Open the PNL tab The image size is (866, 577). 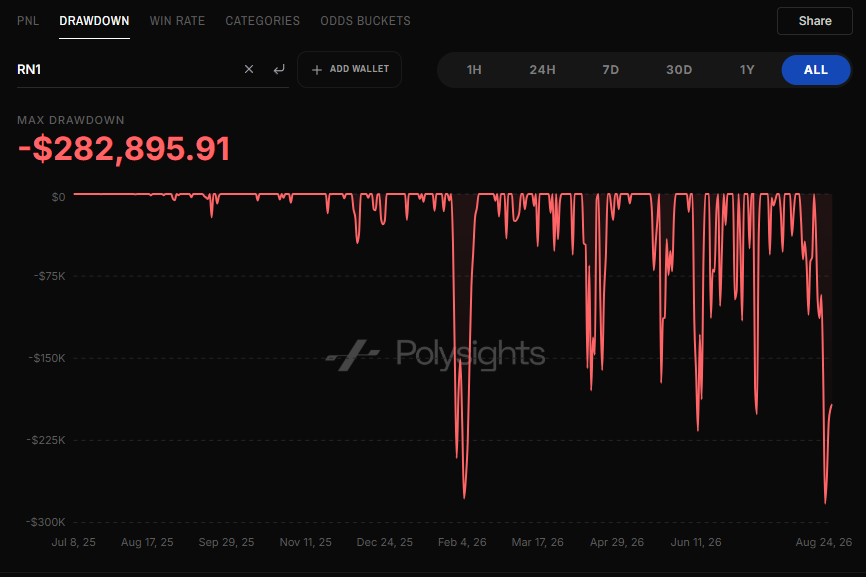(28, 21)
